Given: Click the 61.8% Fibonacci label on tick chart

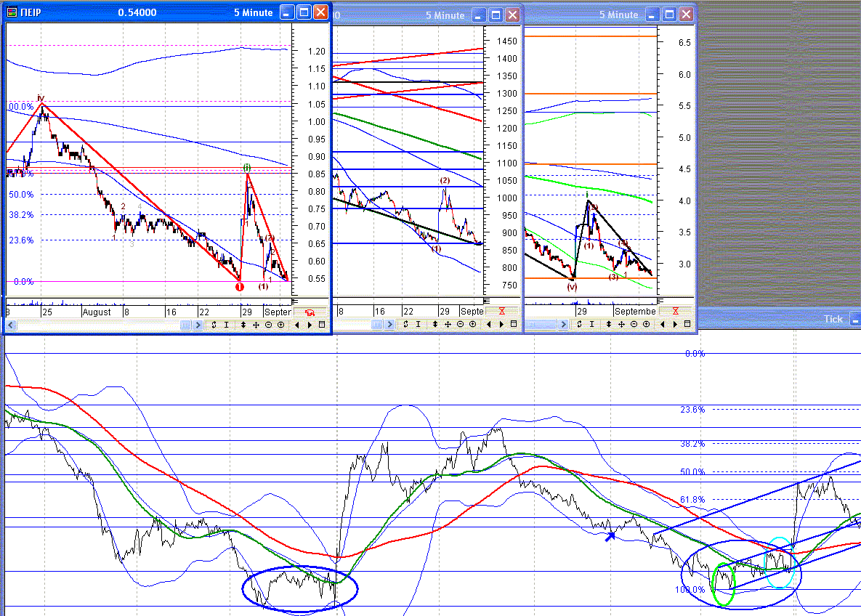Looking at the screenshot, I should 692,500.
